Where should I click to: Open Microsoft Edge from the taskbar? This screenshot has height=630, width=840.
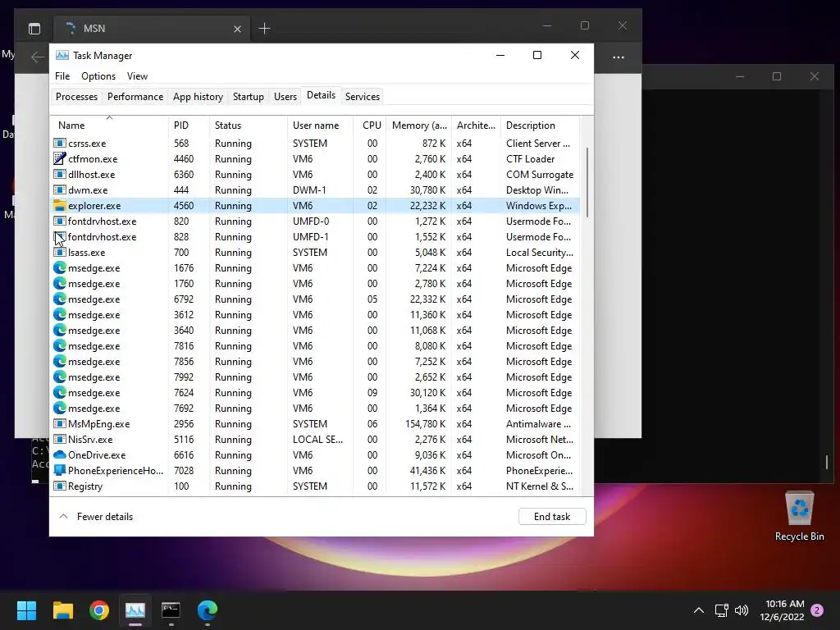coord(208,610)
